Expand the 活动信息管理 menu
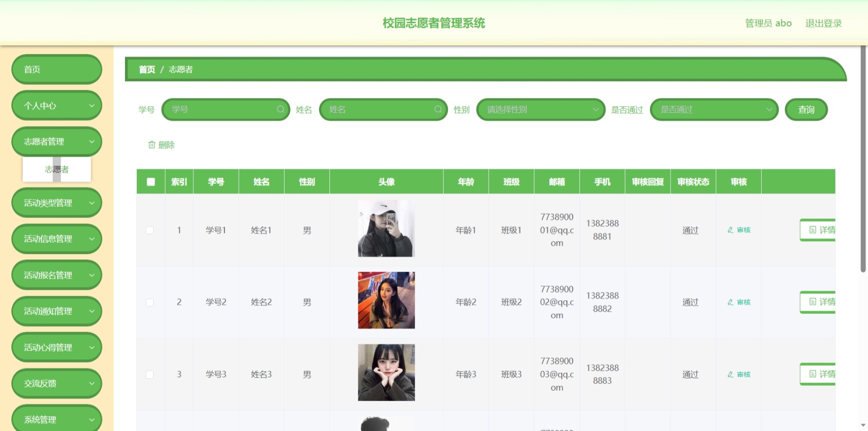Viewport: 868px width, 431px height. pos(57,239)
